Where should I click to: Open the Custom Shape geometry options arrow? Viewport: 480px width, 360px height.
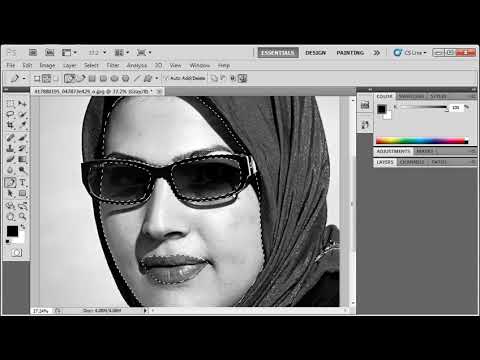[157, 78]
